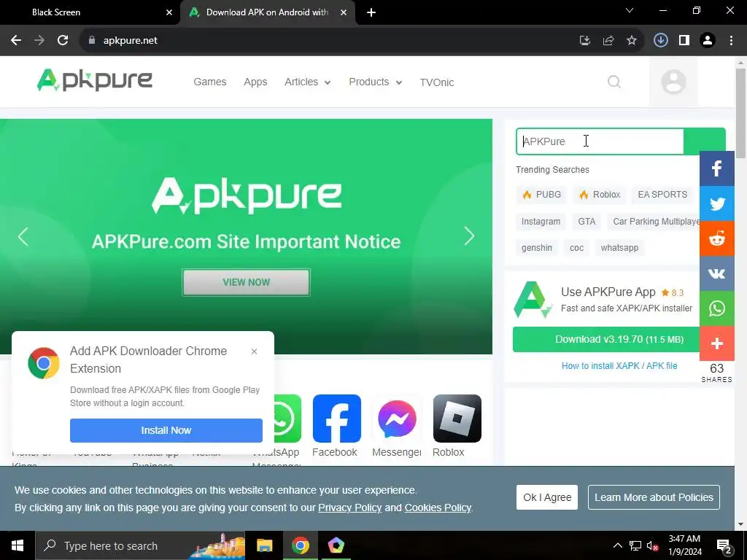Expand the Products dropdown menu
This screenshot has width=747, height=560.
pos(376,82)
